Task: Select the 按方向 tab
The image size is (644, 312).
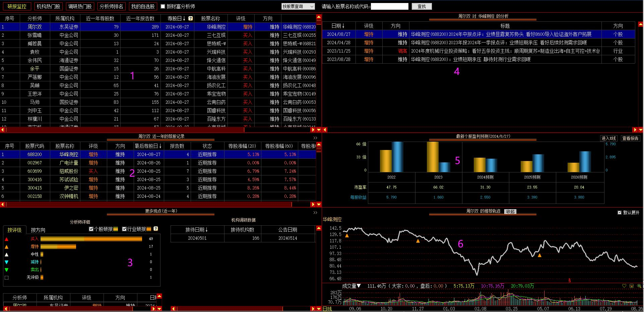Action: 38,230
